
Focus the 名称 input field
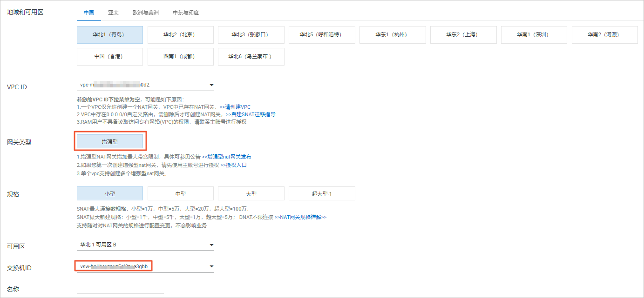point(120,288)
